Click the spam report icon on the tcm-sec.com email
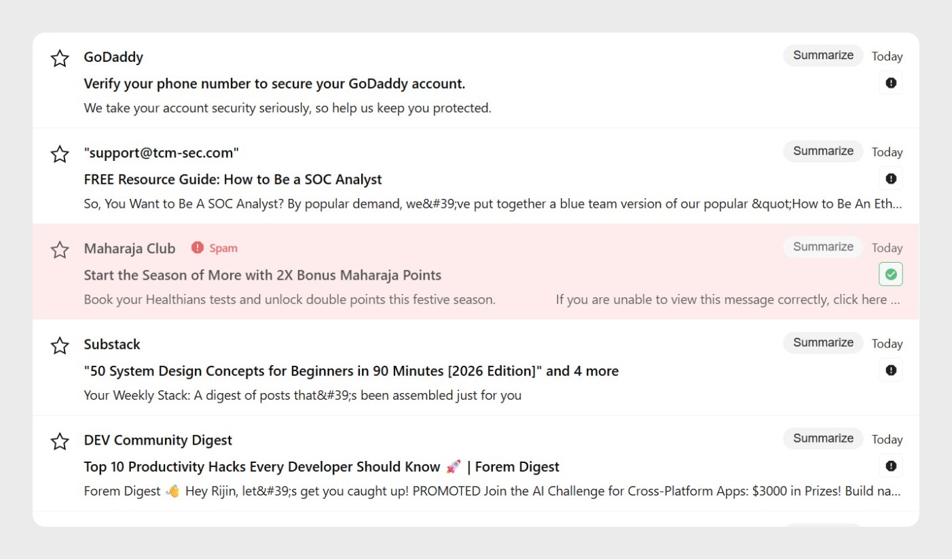Image resolution: width=952 pixels, height=560 pixels. 890,178
